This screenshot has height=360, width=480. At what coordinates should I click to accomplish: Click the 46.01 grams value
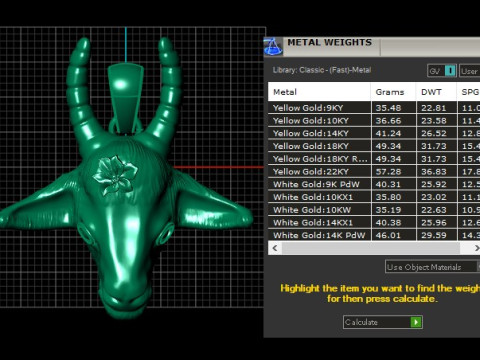388,235
